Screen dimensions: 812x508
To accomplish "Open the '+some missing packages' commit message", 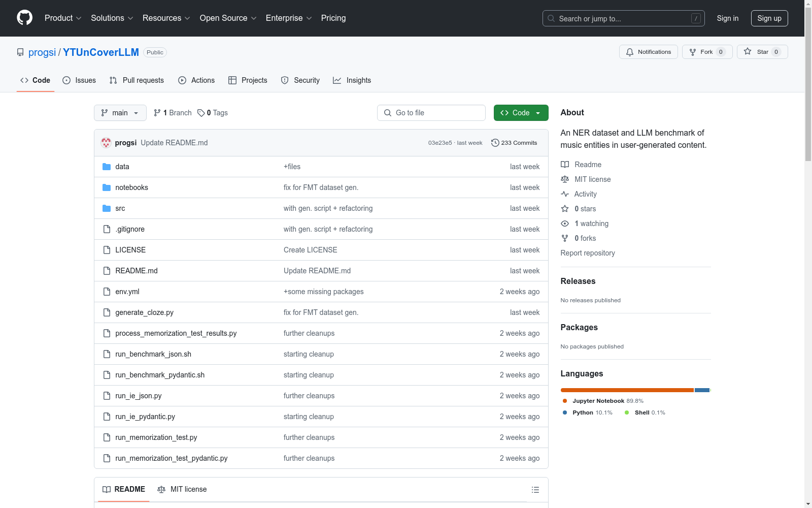I will point(324,292).
